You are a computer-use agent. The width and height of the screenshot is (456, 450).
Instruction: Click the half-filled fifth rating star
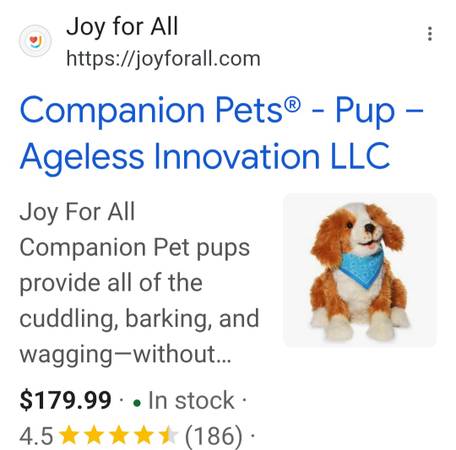[168, 435]
